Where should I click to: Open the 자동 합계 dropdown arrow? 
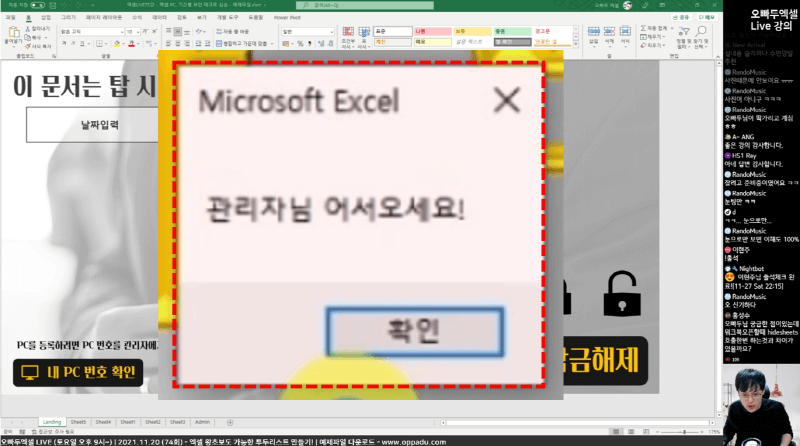pos(672,29)
